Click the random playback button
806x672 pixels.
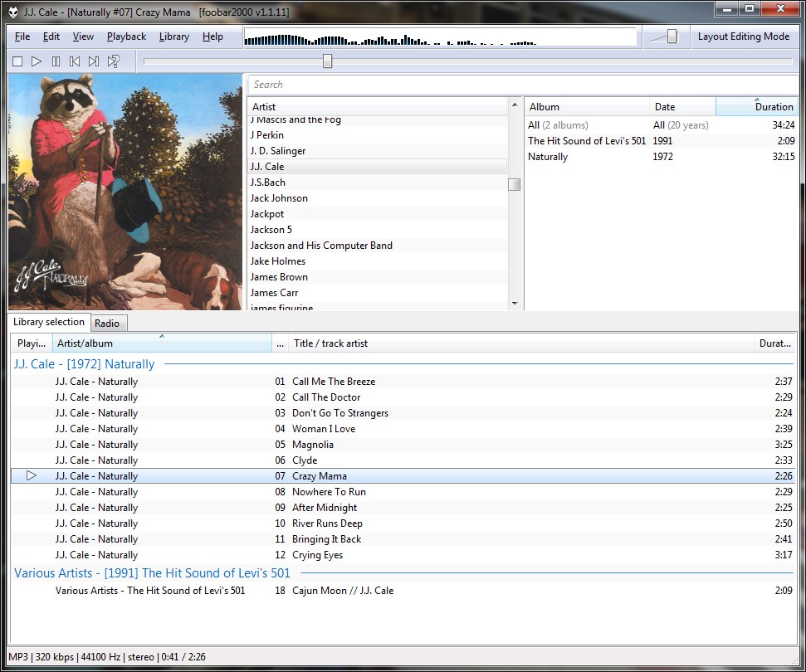(114, 61)
